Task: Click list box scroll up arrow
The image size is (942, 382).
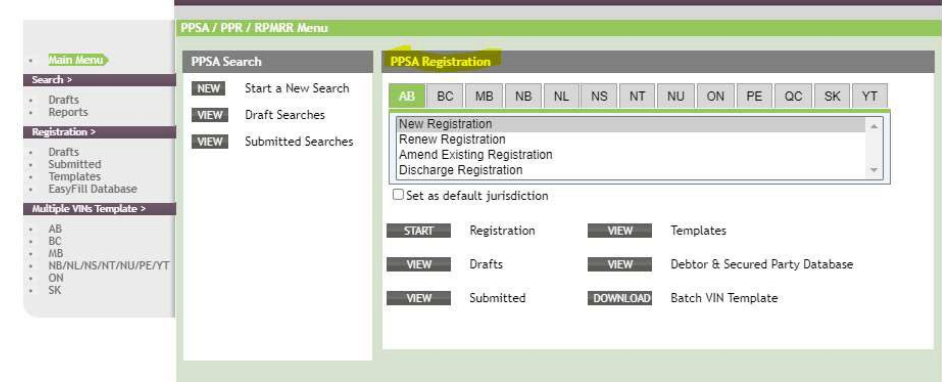Action: coord(874,126)
